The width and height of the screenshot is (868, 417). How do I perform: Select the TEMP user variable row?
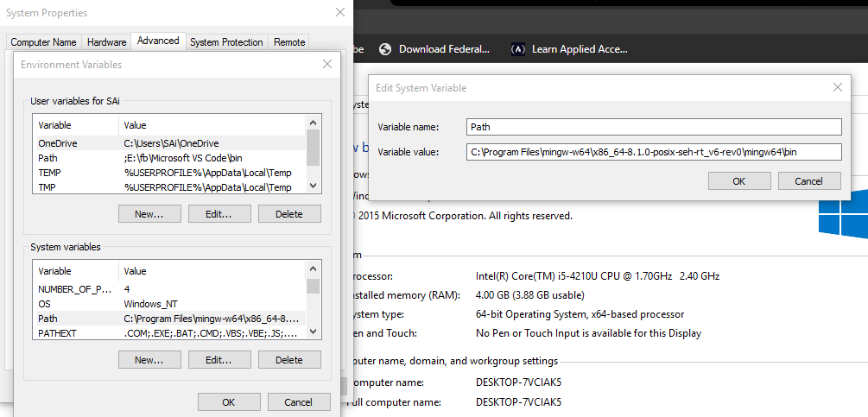[170, 173]
